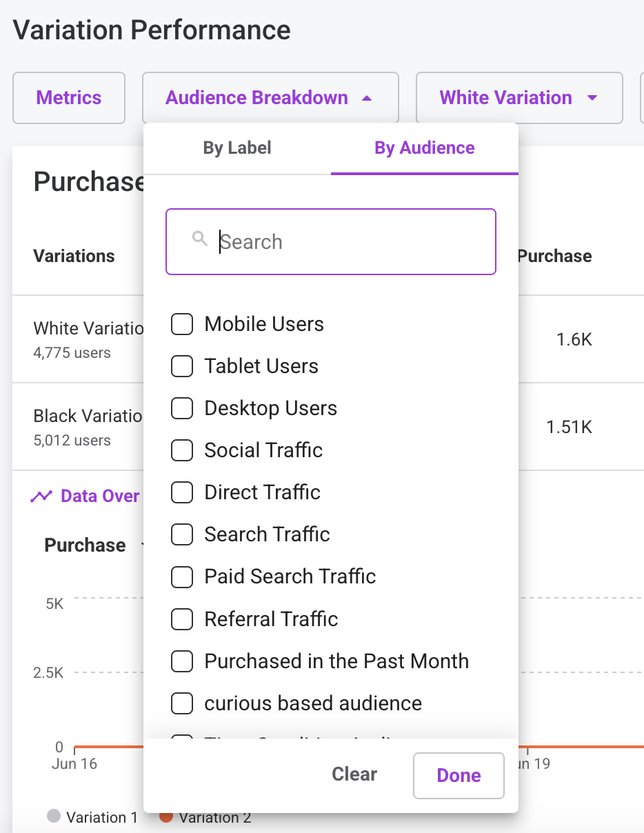Focus the audience Search input field

[x=331, y=242]
